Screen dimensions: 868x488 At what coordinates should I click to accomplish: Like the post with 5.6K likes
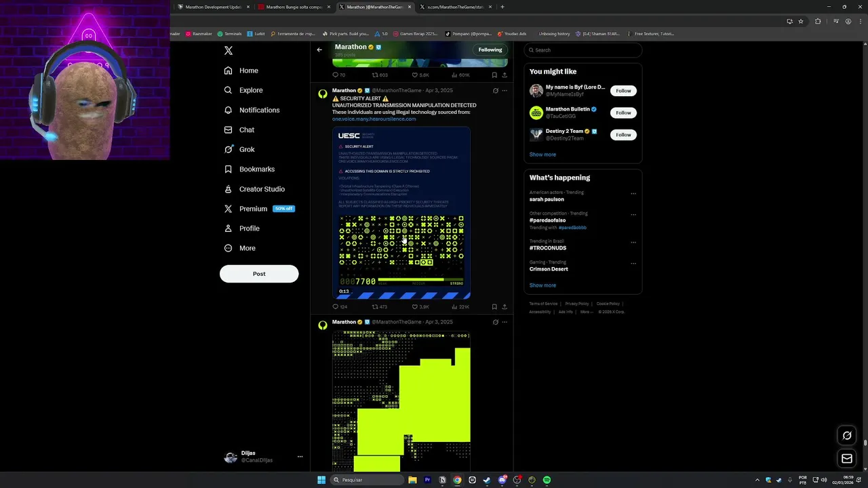tap(420, 75)
